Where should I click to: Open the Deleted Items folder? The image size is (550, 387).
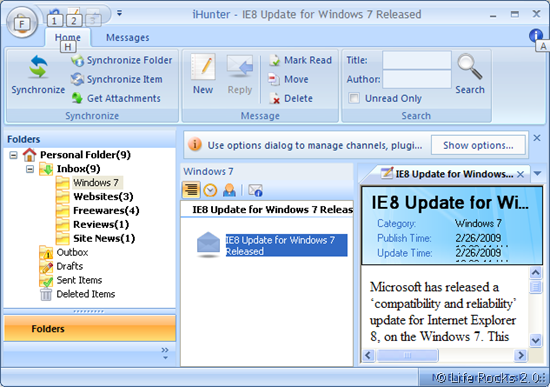86,294
